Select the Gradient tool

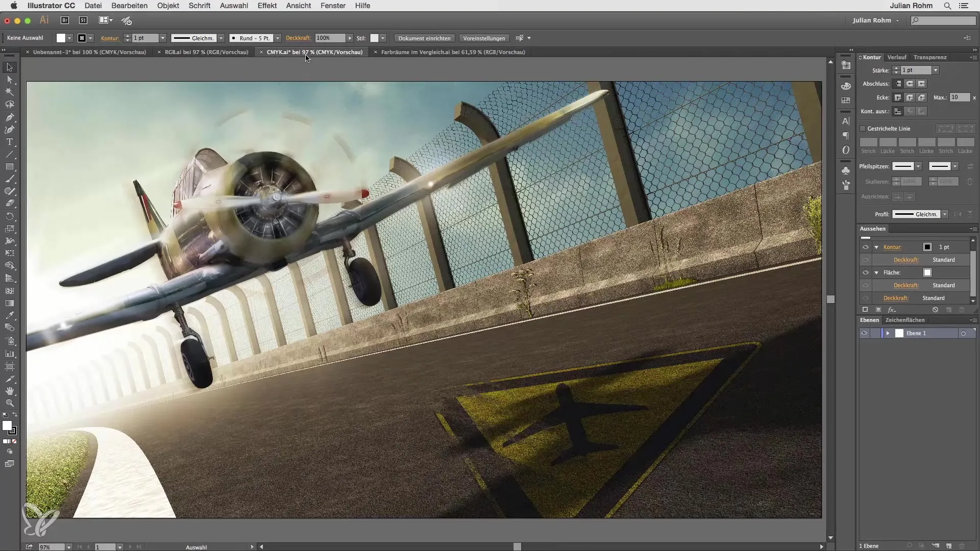pos(10,303)
